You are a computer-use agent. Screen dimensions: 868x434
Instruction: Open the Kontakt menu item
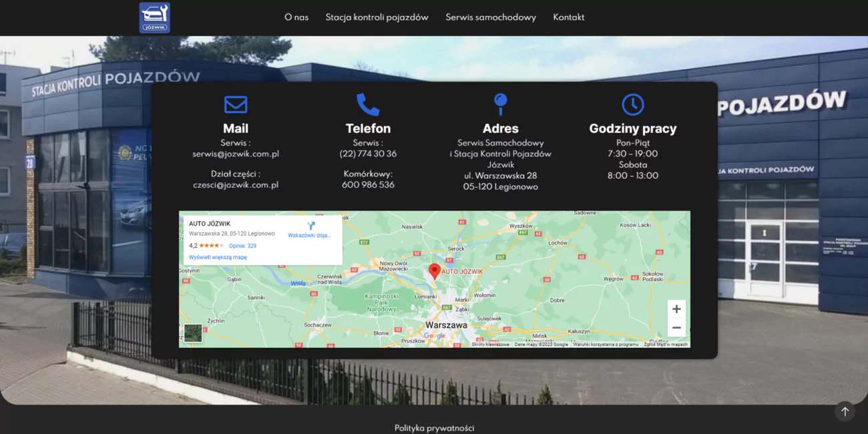click(x=568, y=17)
